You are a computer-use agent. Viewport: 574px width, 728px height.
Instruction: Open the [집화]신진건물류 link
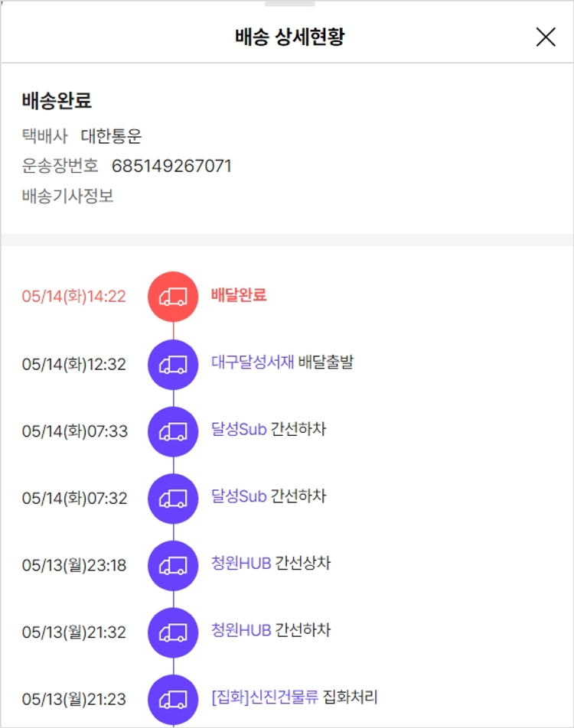(x=264, y=697)
